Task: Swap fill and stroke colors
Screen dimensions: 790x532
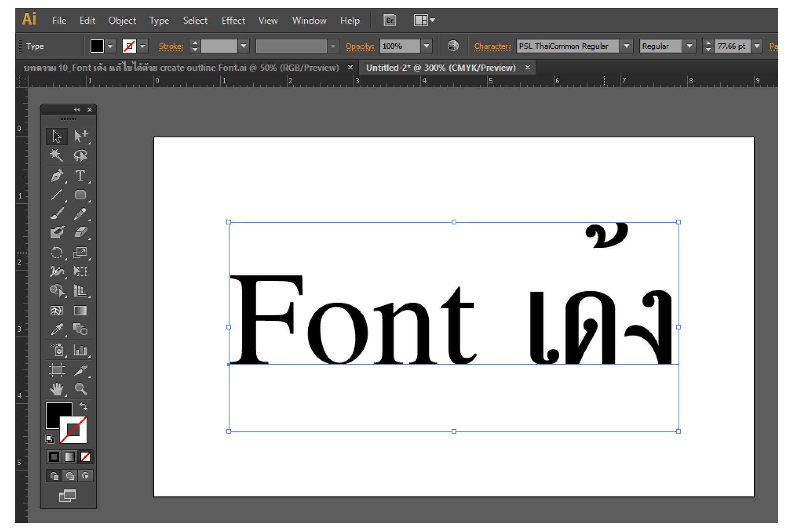Action: tap(84, 406)
